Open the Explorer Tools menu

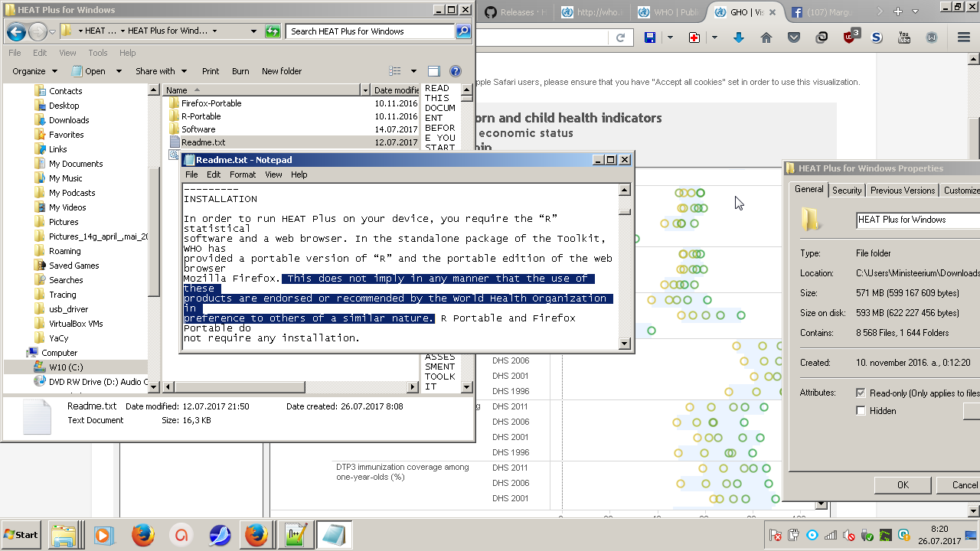click(98, 53)
